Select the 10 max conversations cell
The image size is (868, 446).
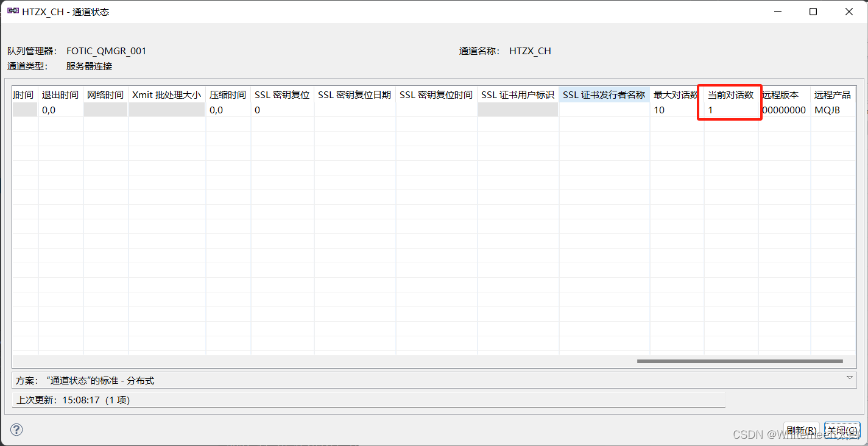click(x=677, y=110)
